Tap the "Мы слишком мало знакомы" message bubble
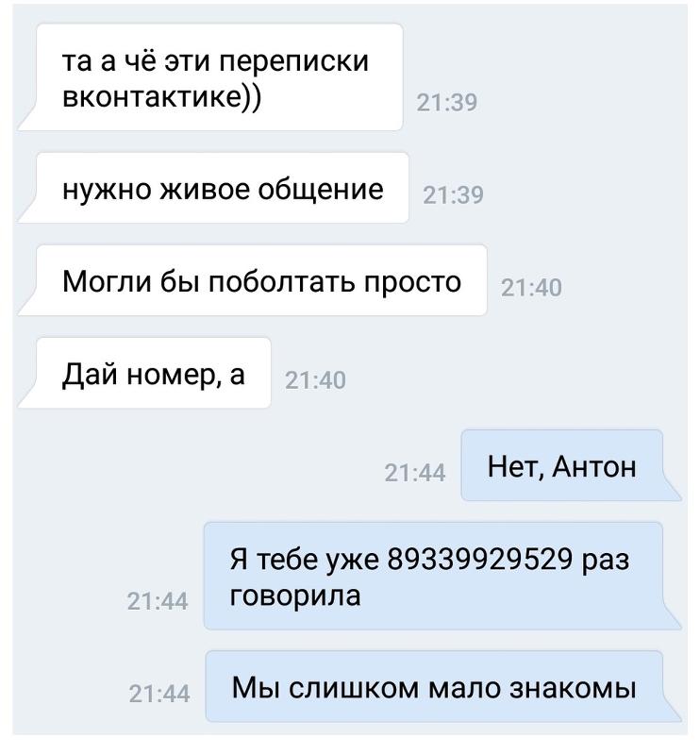Screen dimensions: 700x755 point(442,687)
